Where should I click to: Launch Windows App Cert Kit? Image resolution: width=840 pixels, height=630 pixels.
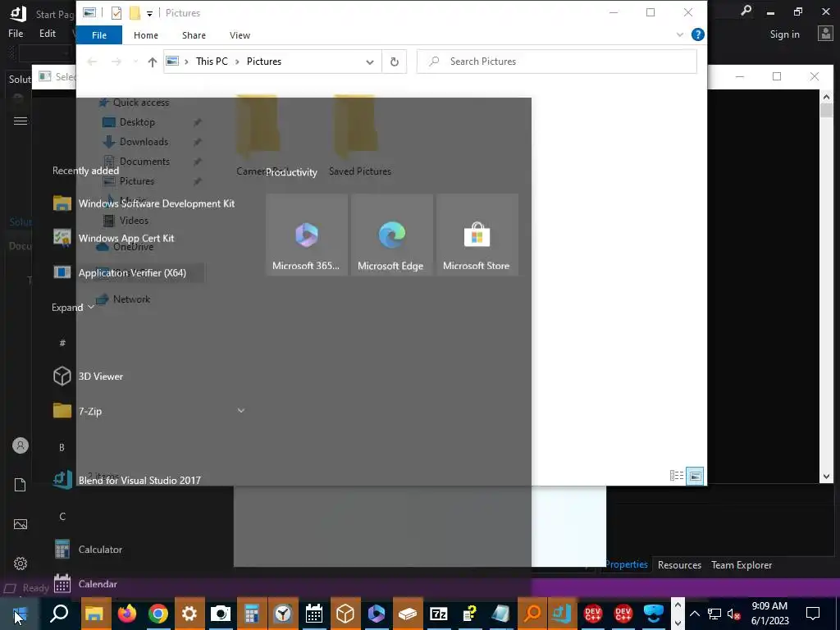click(126, 238)
